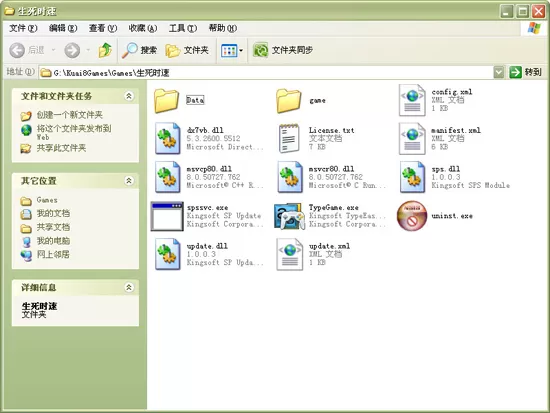This screenshot has width=550, height=413.
Task: Click the config.xml file name
Action: click(x=452, y=92)
